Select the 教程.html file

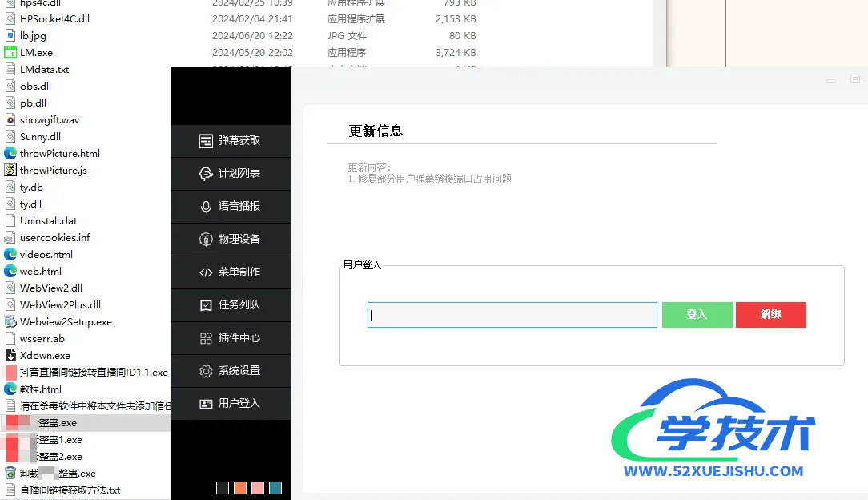pyautogui.click(x=40, y=389)
